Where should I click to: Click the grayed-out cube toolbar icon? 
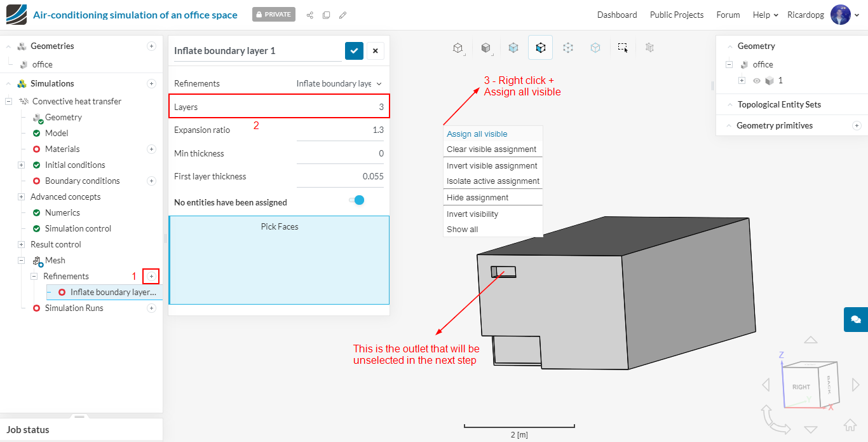pyautogui.click(x=649, y=47)
